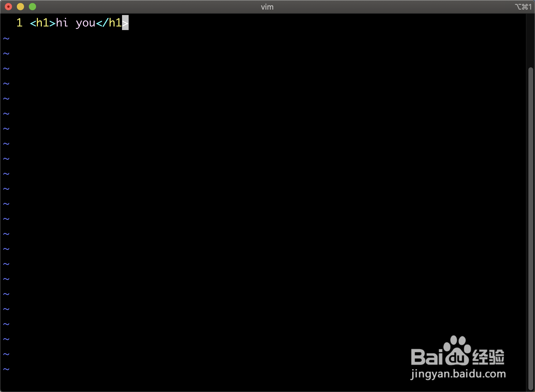Maximize the vim window with green button
Viewport: 535px width, 392px height.
click(x=32, y=7)
